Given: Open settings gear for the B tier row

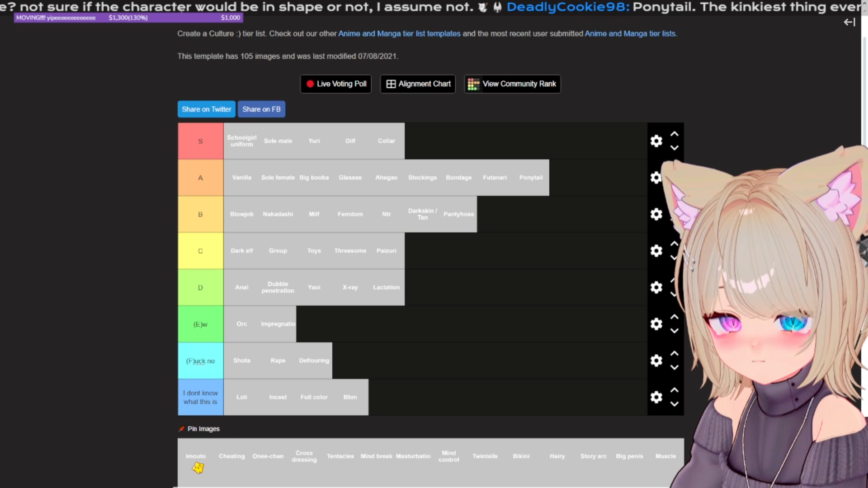Looking at the screenshot, I should (x=656, y=214).
